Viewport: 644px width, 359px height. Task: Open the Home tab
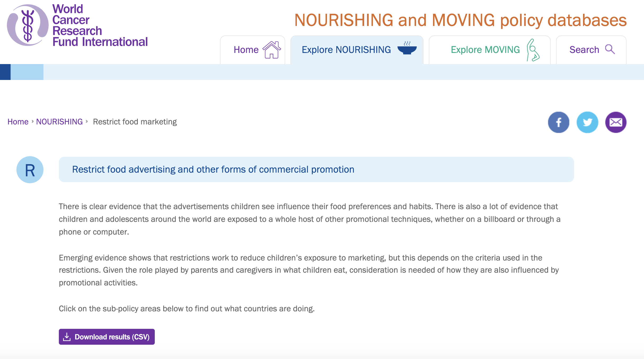(x=253, y=50)
